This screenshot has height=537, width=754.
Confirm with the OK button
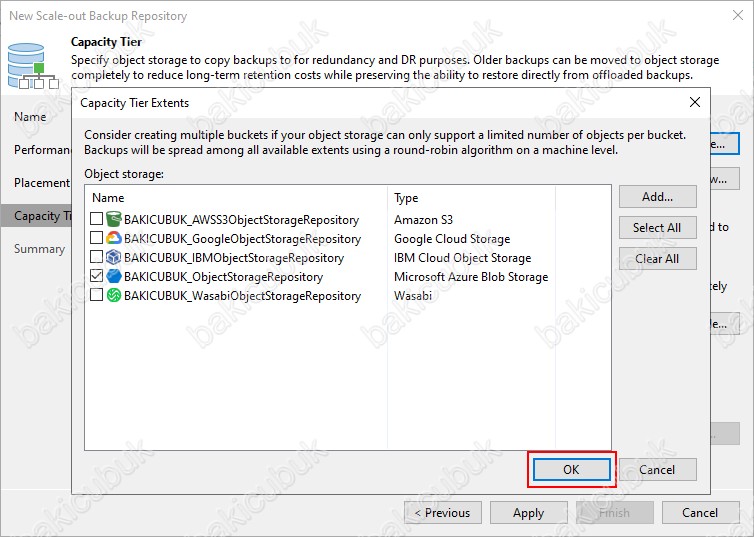click(x=571, y=470)
